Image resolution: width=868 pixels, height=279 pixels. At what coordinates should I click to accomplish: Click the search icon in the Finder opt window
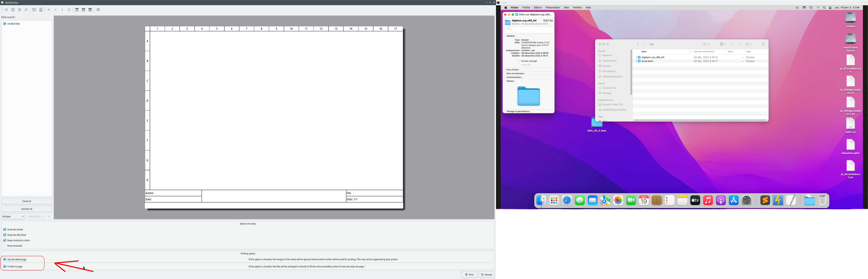click(x=763, y=44)
